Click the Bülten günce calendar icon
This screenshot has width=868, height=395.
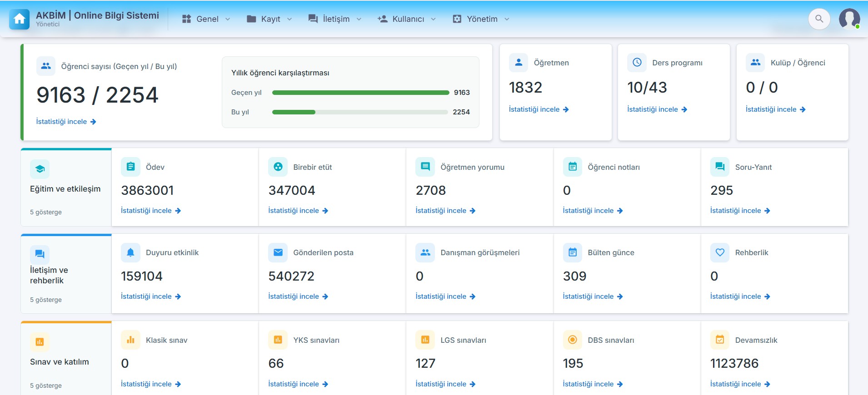573,252
